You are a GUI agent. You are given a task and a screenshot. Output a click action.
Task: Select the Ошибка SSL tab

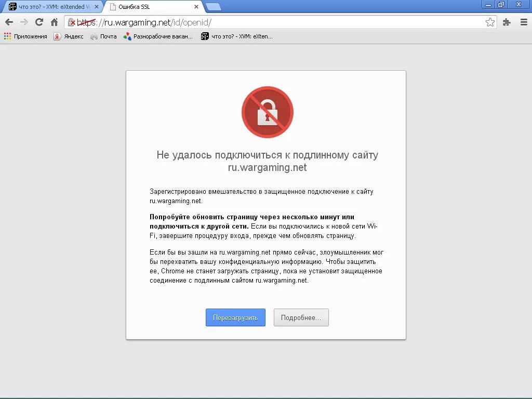point(153,7)
